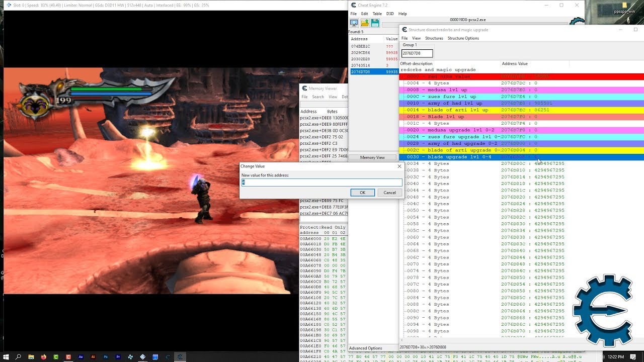This screenshot has width=644, height=362.
Task: Open File Explorer from the taskbar
Action: pos(31,357)
